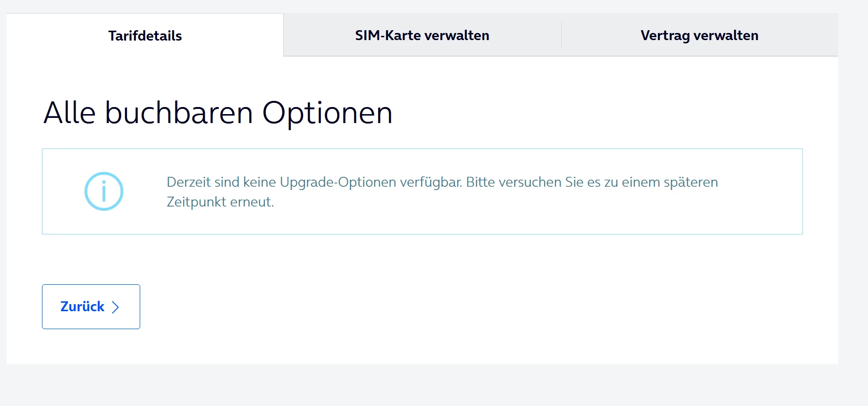
Task: Switch to the SIM-Karte verwalten tab
Action: 422,35
